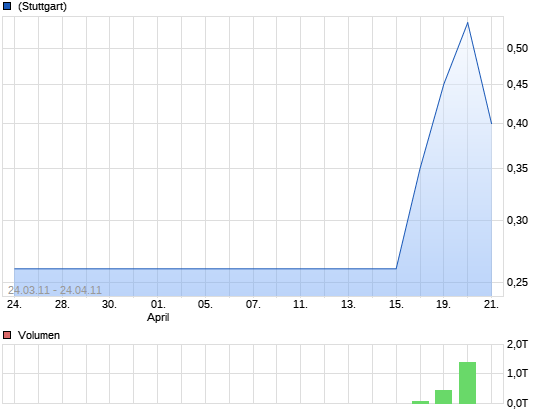The width and height of the screenshot is (545, 413).
Task: Click the 0,0T volume axis label
Action: pos(517,403)
